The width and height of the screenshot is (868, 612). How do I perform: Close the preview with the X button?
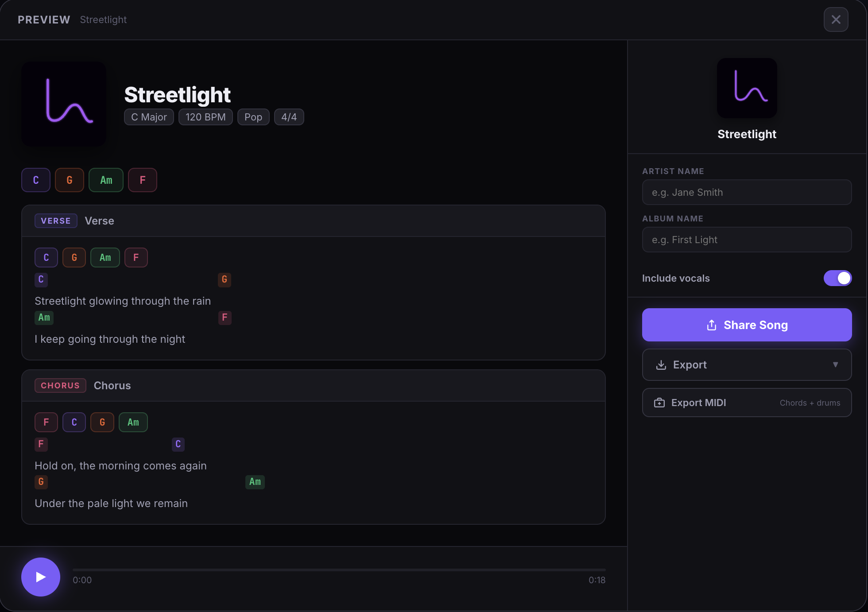coord(836,19)
